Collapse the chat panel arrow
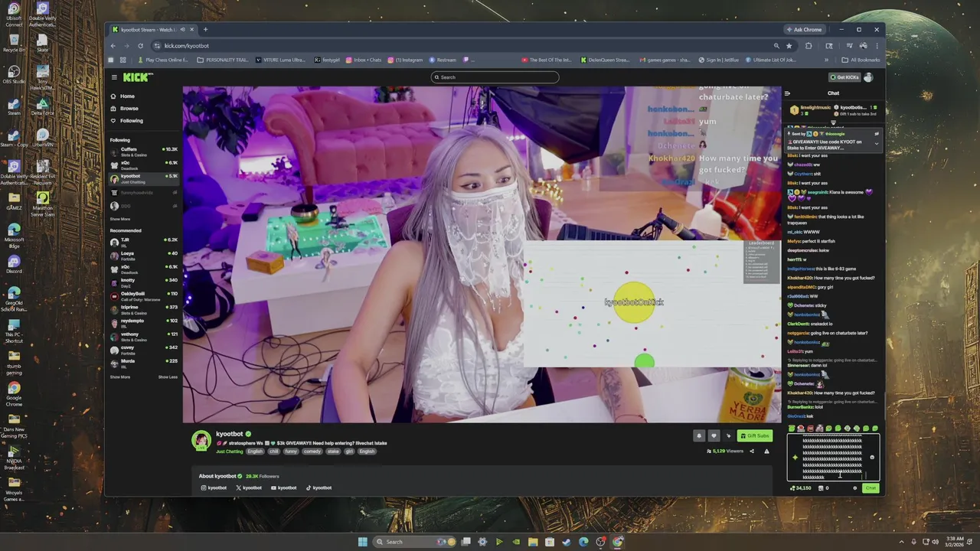980x551 pixels. (x=787, y=93)
